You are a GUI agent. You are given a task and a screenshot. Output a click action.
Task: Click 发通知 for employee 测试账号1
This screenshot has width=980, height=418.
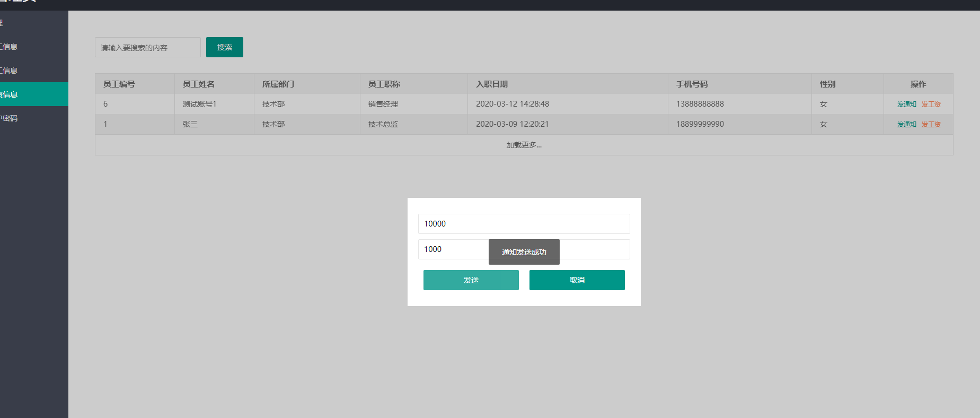907,104
